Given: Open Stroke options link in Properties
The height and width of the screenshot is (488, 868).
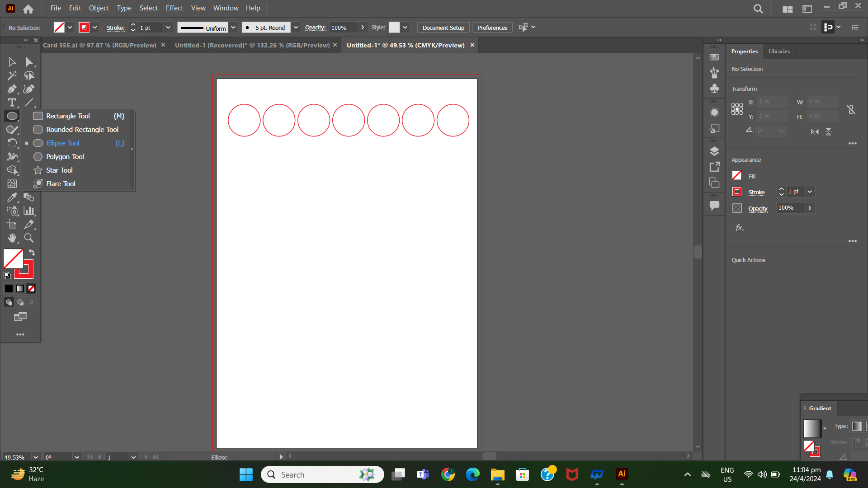Looking at the screenshot, I should (756, 192).
